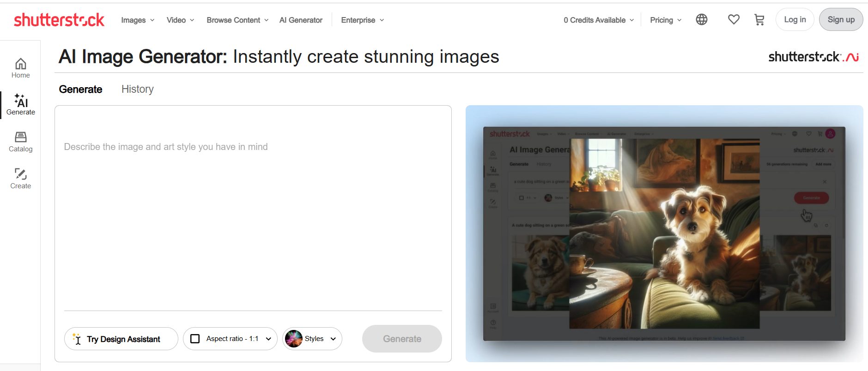Click the colorful Styles swatch icon
Image resolution: width=868 pixels, height=371 pixels.
294,339
